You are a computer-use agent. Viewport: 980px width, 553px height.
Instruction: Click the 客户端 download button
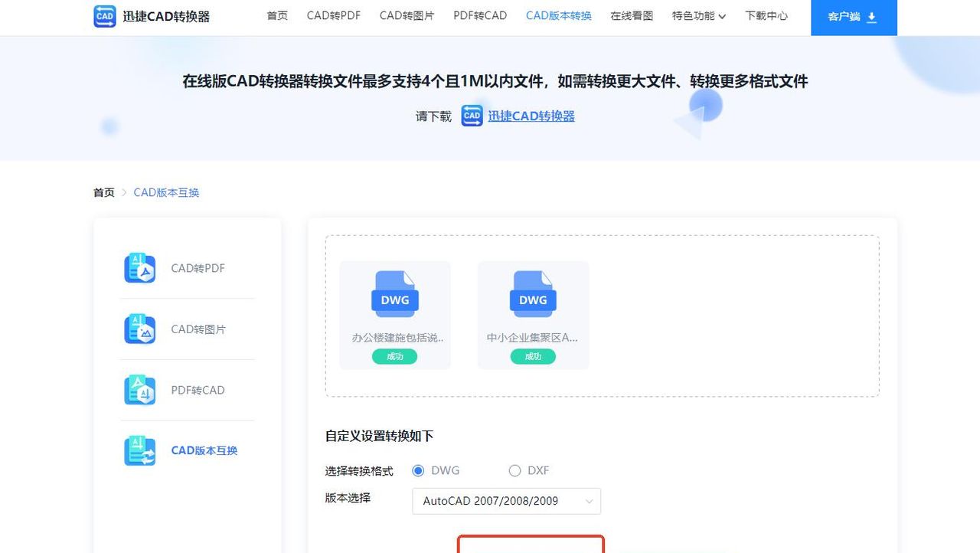tap(854, 16)
